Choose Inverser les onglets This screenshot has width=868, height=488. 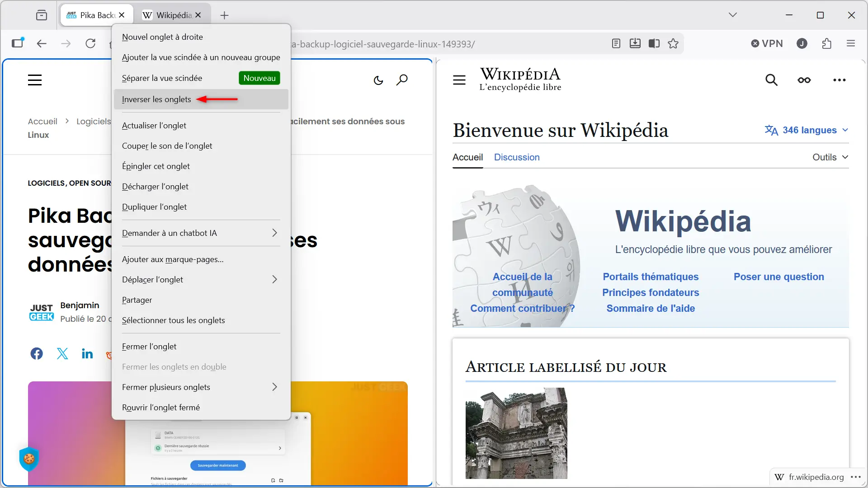pos(201,99)
